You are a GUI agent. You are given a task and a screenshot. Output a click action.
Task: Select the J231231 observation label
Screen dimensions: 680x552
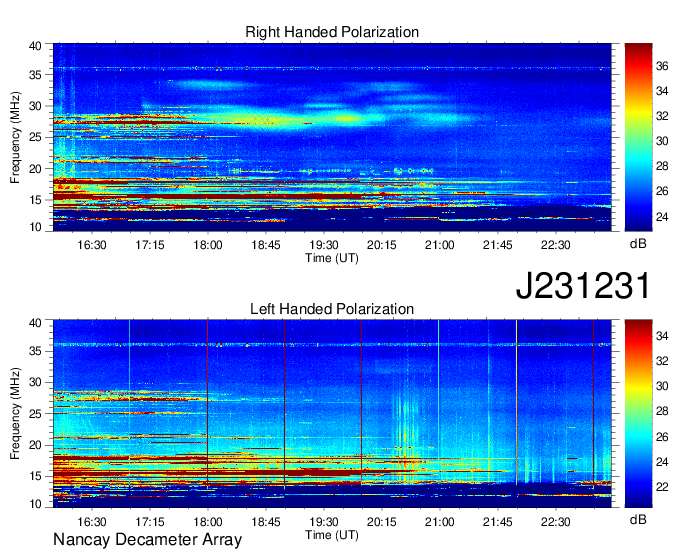(583, 286)
